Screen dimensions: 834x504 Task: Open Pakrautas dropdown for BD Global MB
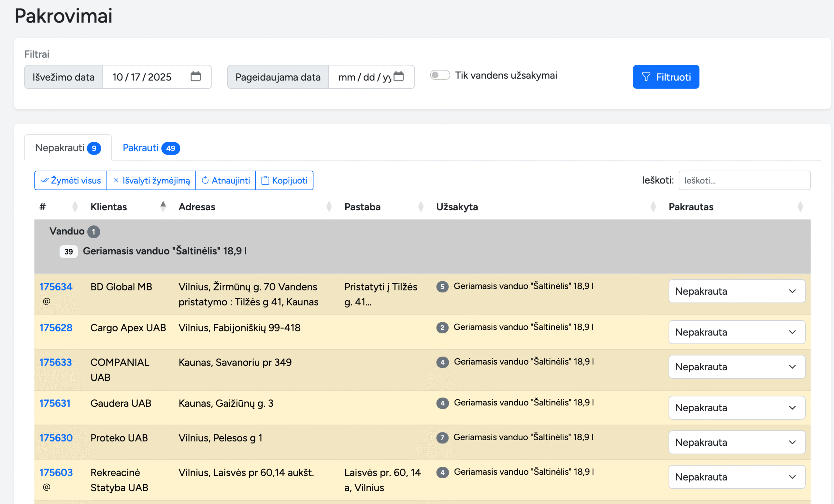point(737,291)
